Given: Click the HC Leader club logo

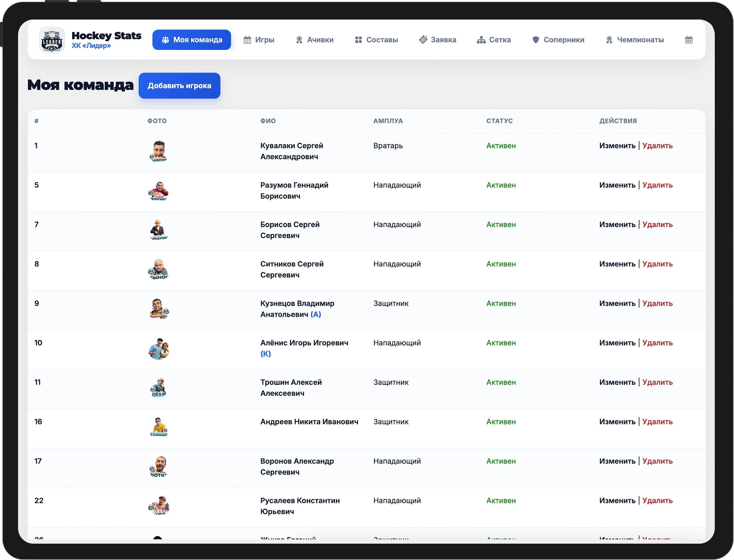Looking at the screenshot, I should coord(52,40).
